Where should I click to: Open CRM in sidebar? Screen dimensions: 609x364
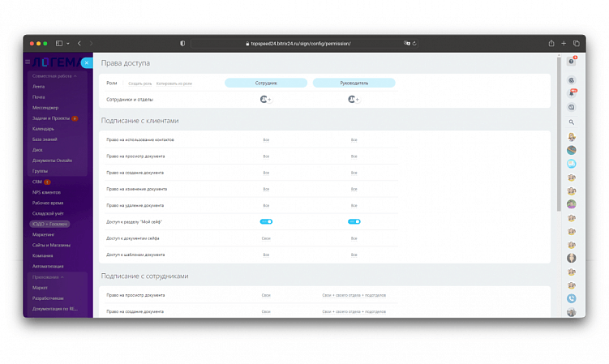click(x=37, y=182)
